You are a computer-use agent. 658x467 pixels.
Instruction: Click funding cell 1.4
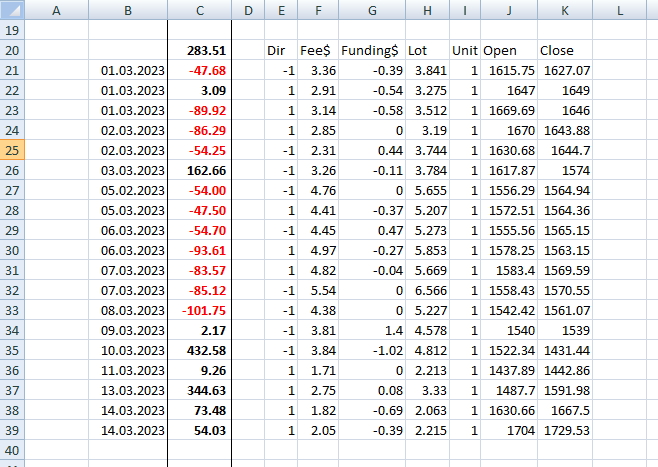coord(372,330)
